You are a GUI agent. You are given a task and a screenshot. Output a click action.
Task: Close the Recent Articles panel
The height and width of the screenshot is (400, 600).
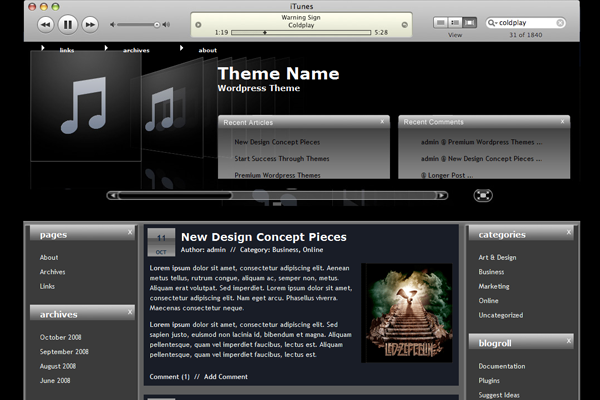382,122
